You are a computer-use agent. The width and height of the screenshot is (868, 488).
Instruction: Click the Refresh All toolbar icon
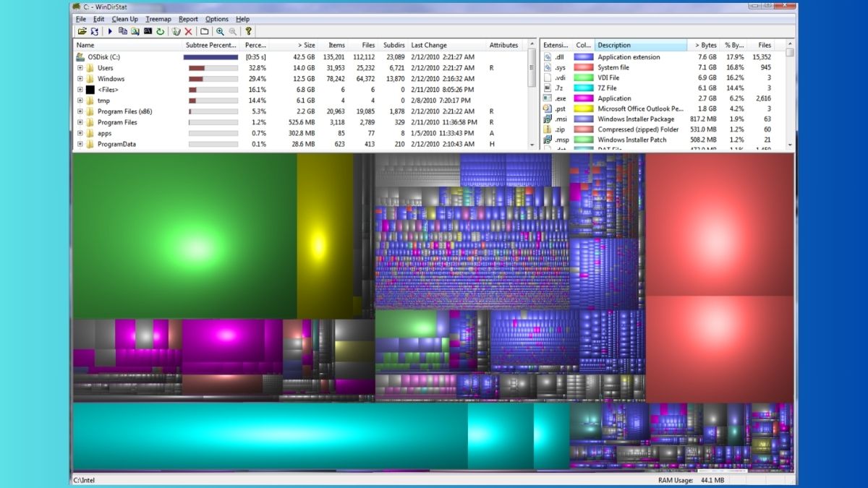(x=94, y=32)
